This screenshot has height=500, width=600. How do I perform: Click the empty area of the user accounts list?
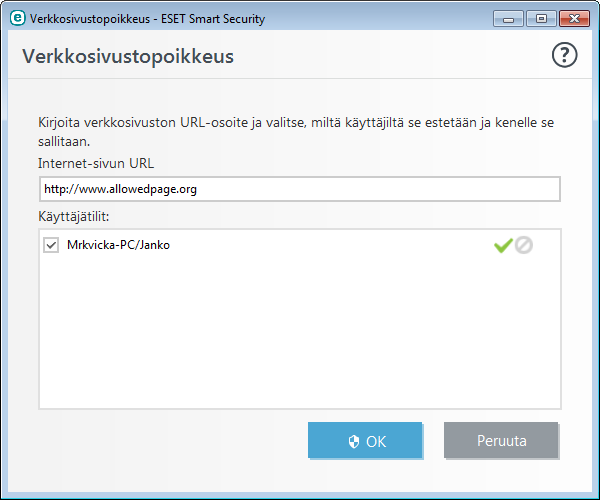[x=300, y=333]
